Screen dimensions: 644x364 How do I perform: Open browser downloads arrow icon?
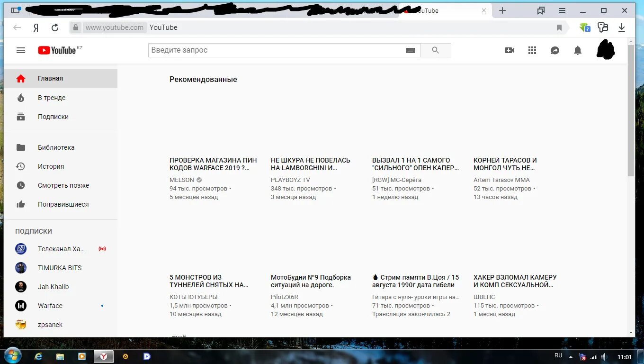622,27
